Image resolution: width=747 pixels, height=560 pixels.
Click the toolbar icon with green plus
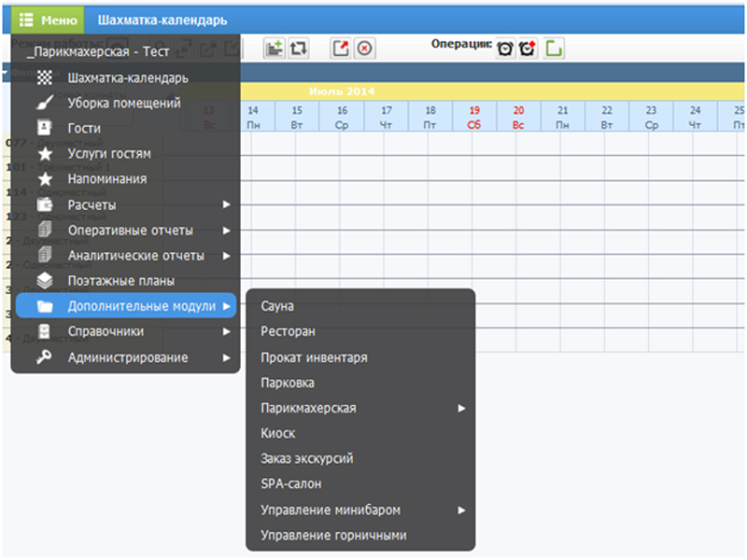(274, 49)
